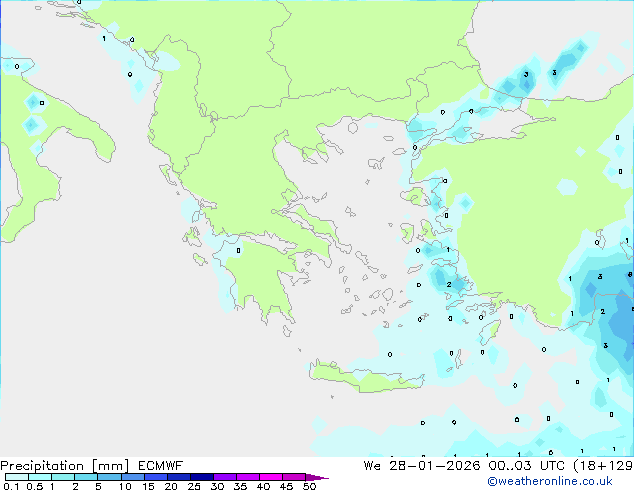The image size is (634, 490).
Task: Click the ECMWF model label
Action: 161,466
